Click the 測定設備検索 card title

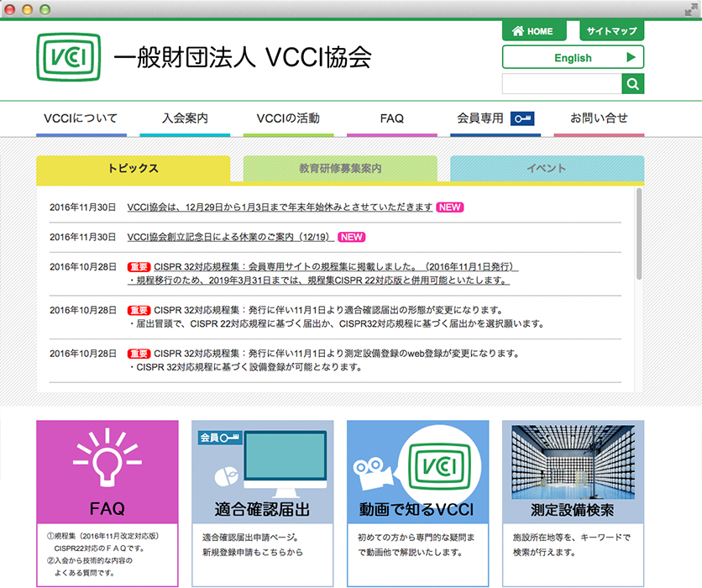tap(573, 510)
